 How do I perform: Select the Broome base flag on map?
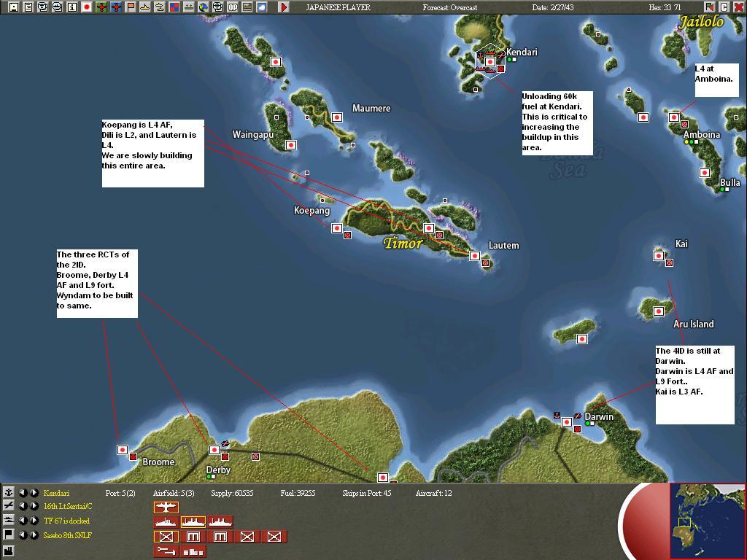[123, 449]
